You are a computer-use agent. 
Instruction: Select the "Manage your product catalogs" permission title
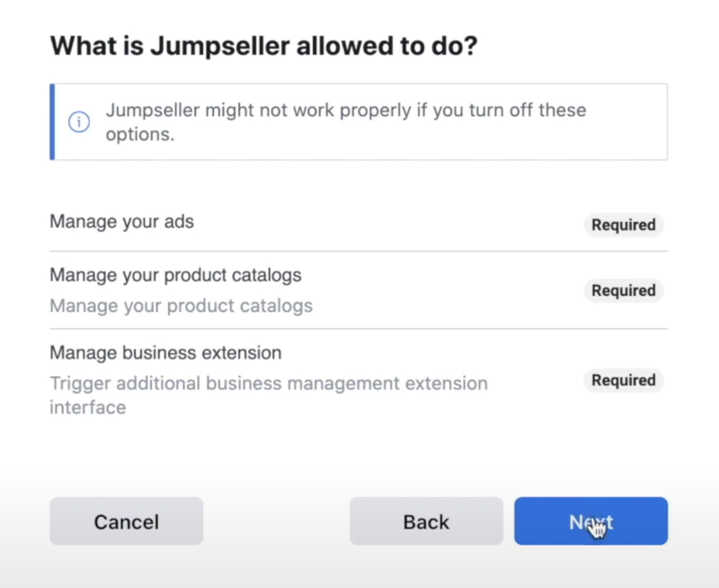(175, 275)
